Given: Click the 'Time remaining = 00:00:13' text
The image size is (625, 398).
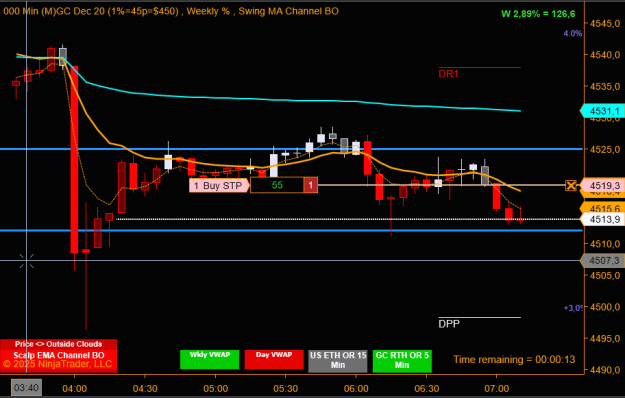Looking at the screenshot, I should point(514,359).
